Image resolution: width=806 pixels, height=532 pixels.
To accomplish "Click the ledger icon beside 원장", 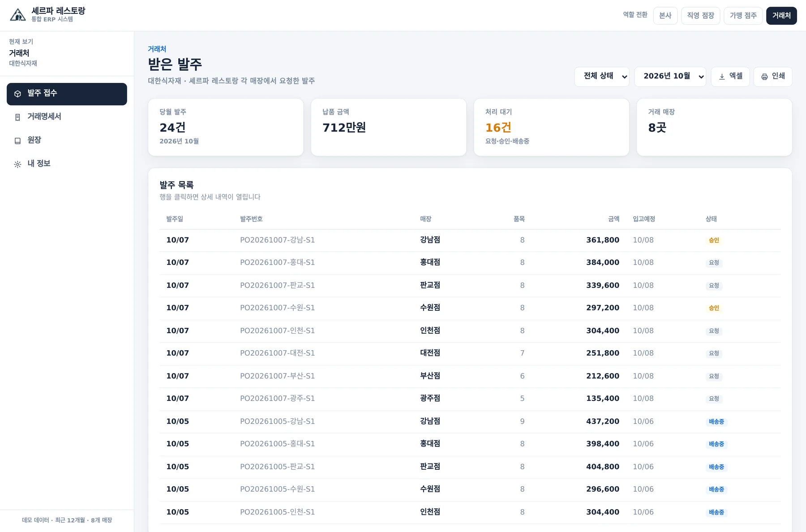I will 17,141.
